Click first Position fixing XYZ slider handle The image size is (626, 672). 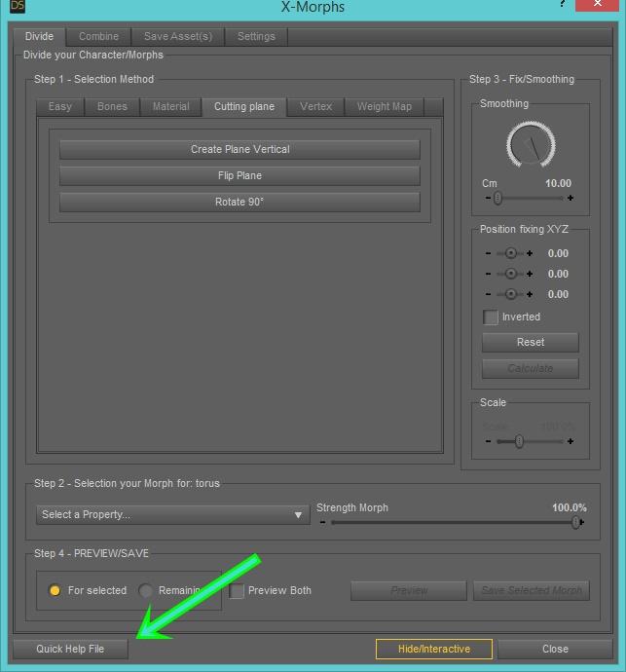(x=510, y=253)
